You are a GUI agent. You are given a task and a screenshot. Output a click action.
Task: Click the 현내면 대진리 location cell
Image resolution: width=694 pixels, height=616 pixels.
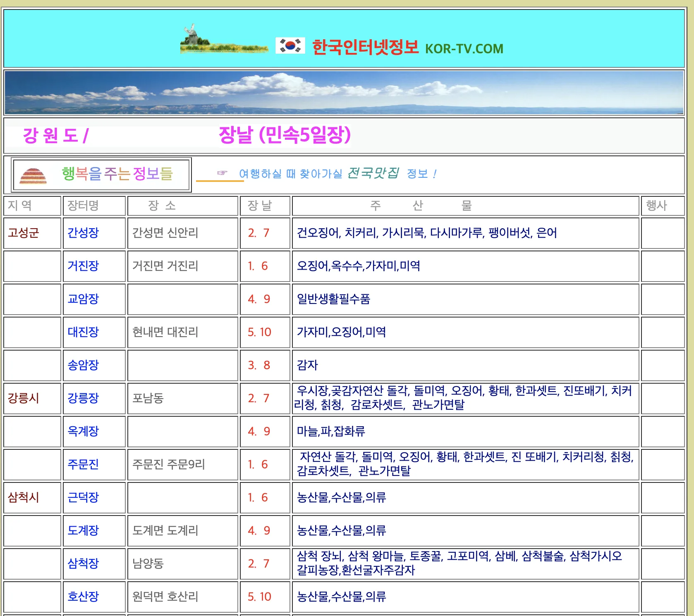pyautogui.click(x=182, y=332)
